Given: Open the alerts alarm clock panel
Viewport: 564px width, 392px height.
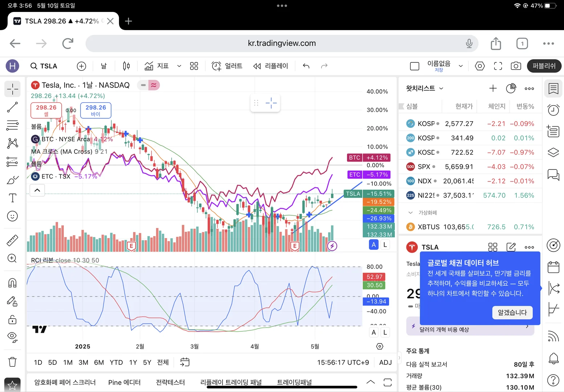Looking at the screenshot, I should 553,110.
